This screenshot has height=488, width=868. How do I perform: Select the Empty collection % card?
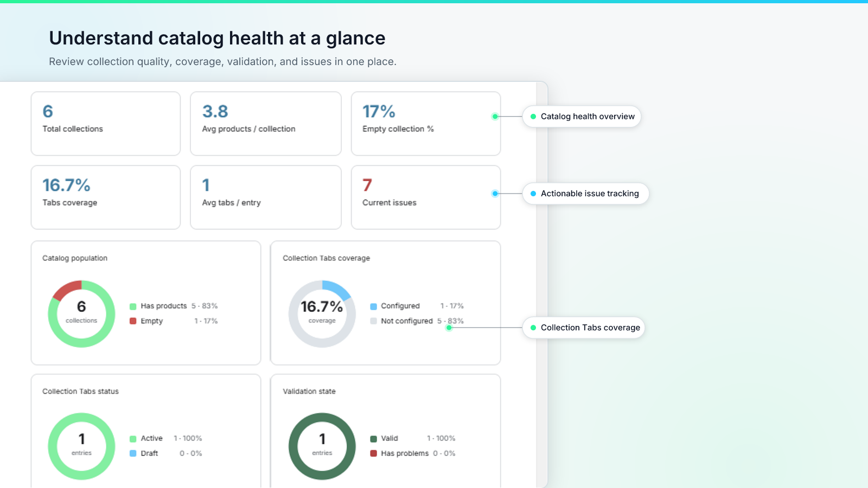(x=426, y=124)
